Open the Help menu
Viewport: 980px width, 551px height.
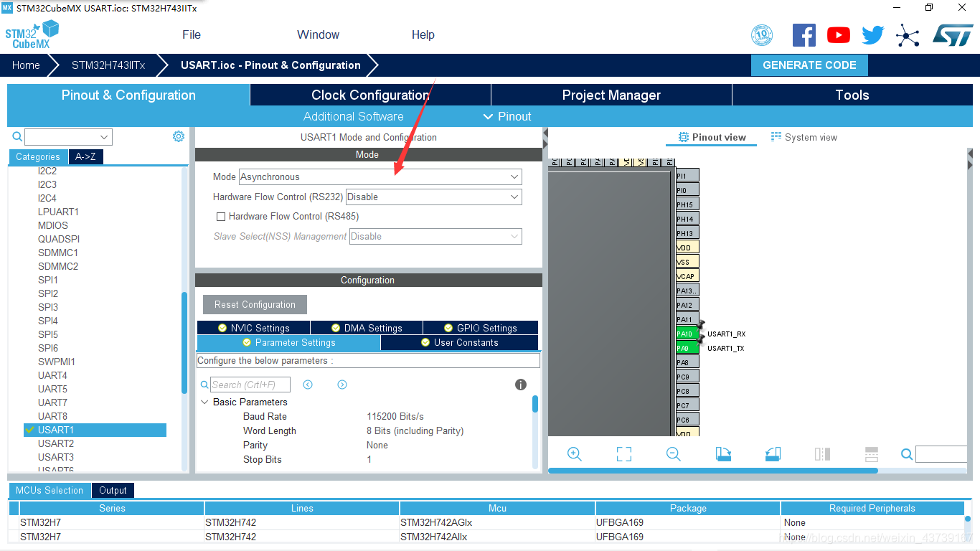[423, 34]
